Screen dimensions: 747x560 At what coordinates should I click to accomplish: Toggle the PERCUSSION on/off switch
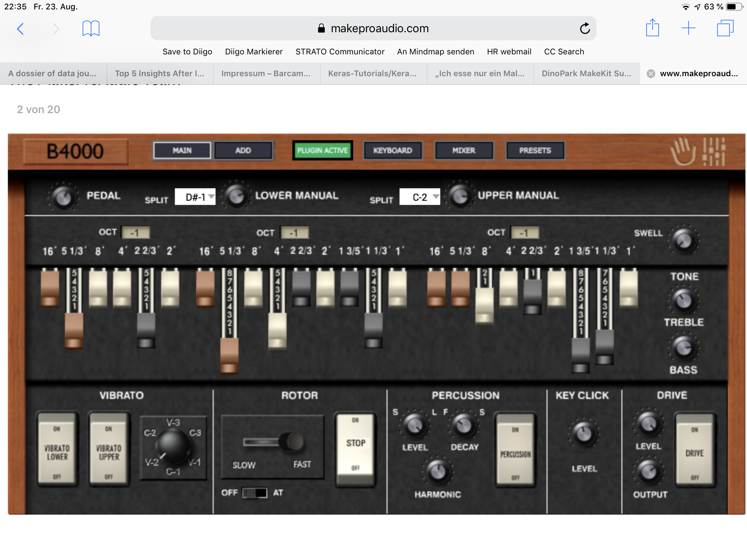[x=515, y=450]
